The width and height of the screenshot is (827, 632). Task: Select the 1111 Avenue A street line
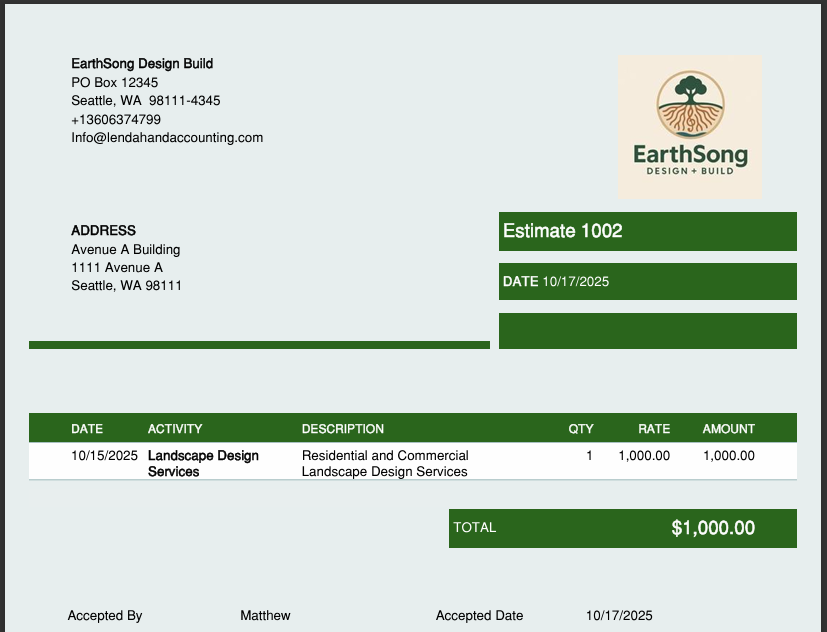click(x=117, y=268)
